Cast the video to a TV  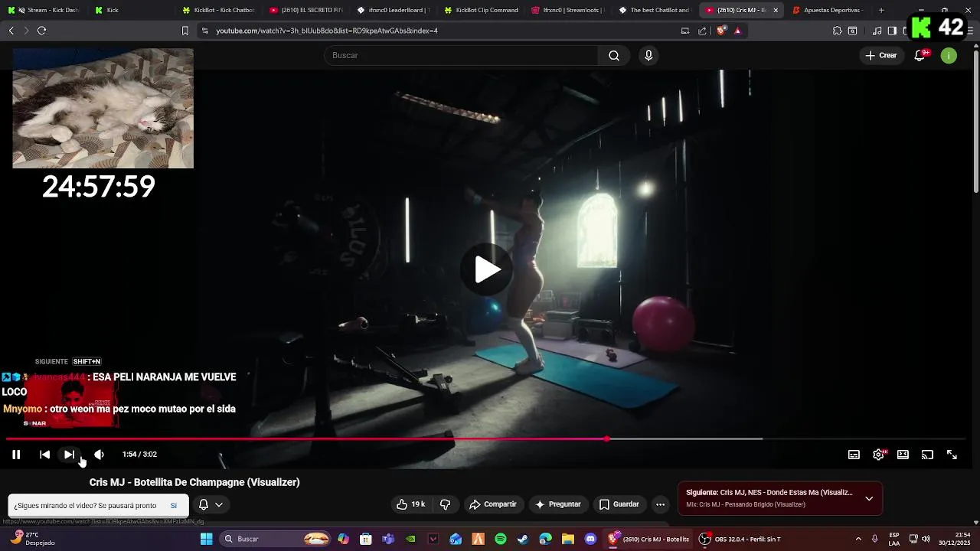(x=927, y=455)
